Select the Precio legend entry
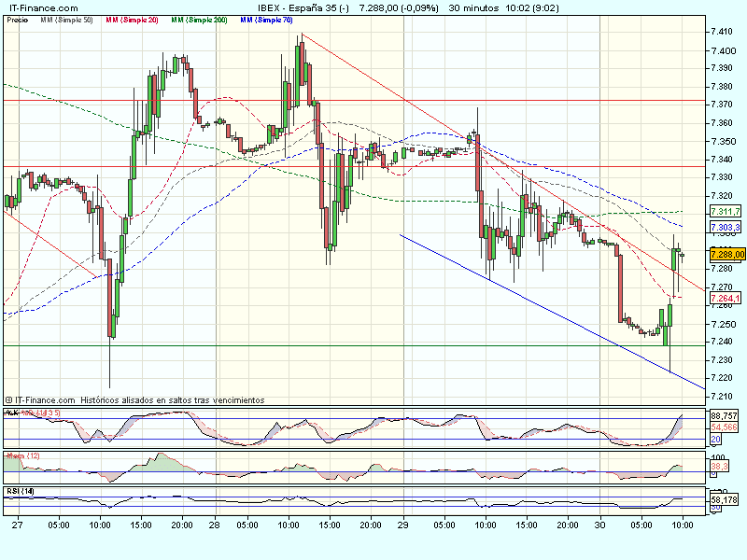The image size is (747, 560). point(18,20)
